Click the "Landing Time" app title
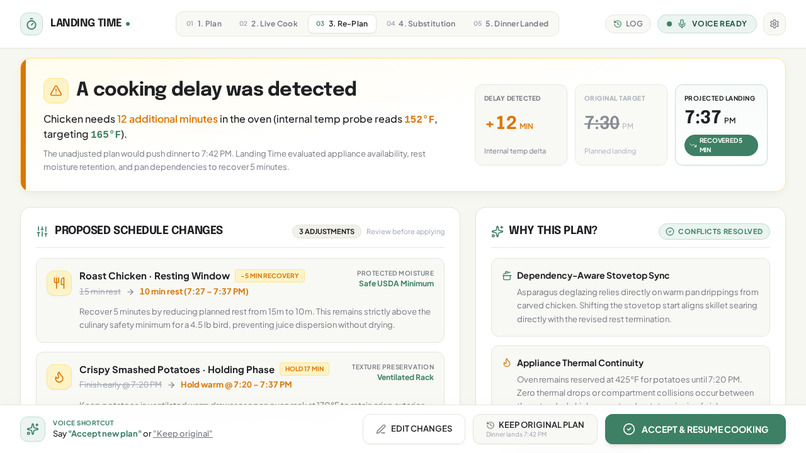Image resolution: width=806 pixels, height=453 pixels. [86, 23]
